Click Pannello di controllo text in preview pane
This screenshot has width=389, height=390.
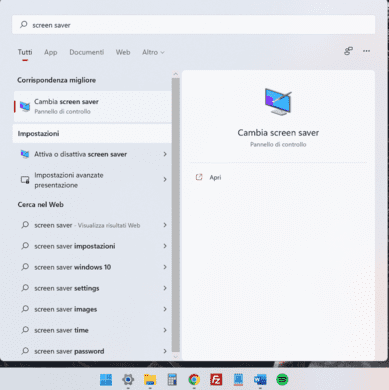click(x=278, y=144)
